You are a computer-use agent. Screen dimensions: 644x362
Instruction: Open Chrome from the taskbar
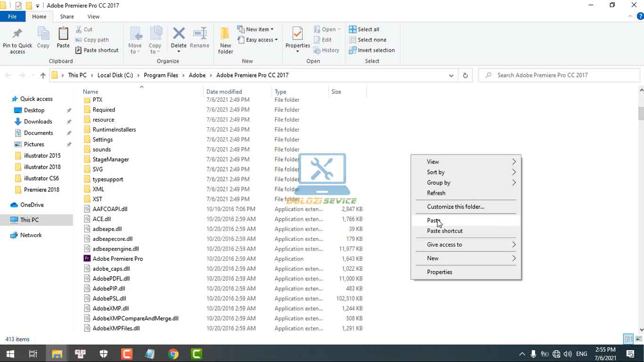[173, 354]
